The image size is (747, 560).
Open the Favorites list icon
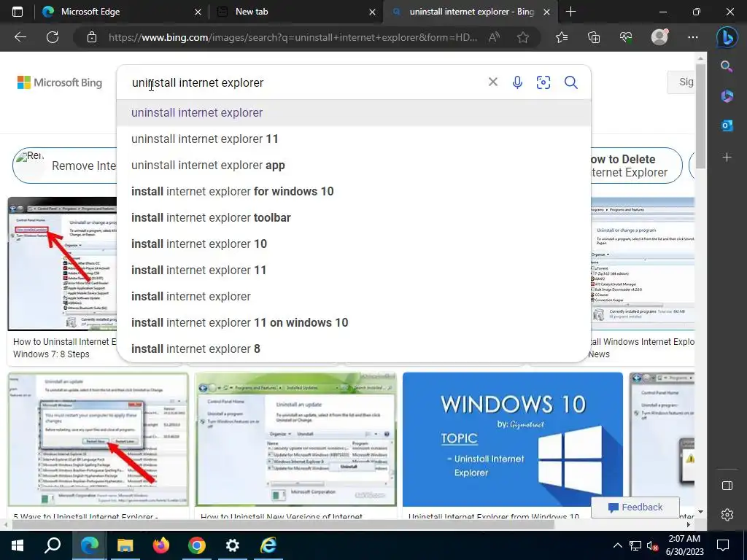(562, 37)
